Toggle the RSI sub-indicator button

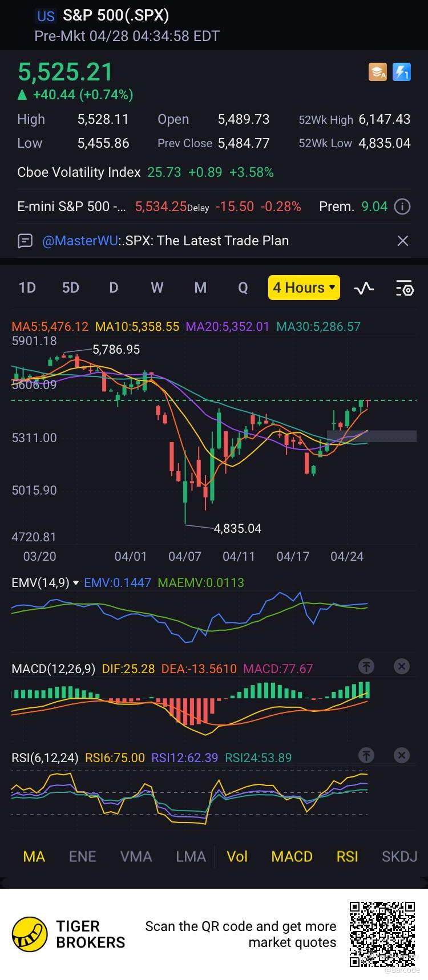[347, 856]
